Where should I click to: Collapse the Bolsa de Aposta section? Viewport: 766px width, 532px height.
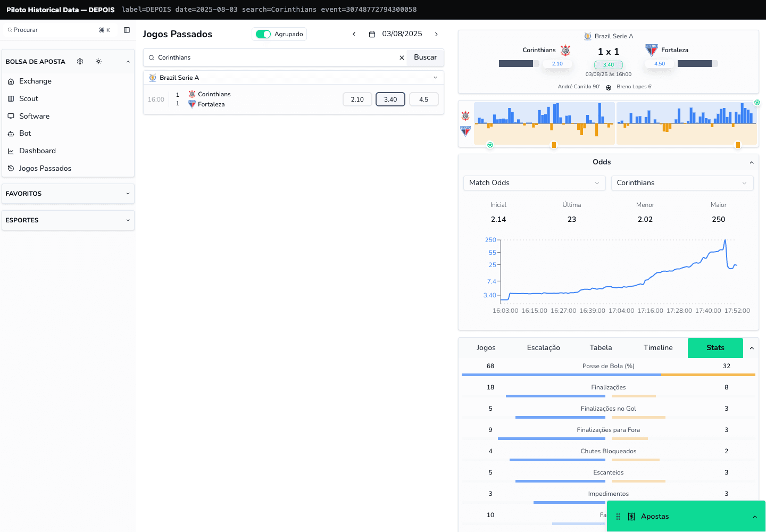coord(128,62)
